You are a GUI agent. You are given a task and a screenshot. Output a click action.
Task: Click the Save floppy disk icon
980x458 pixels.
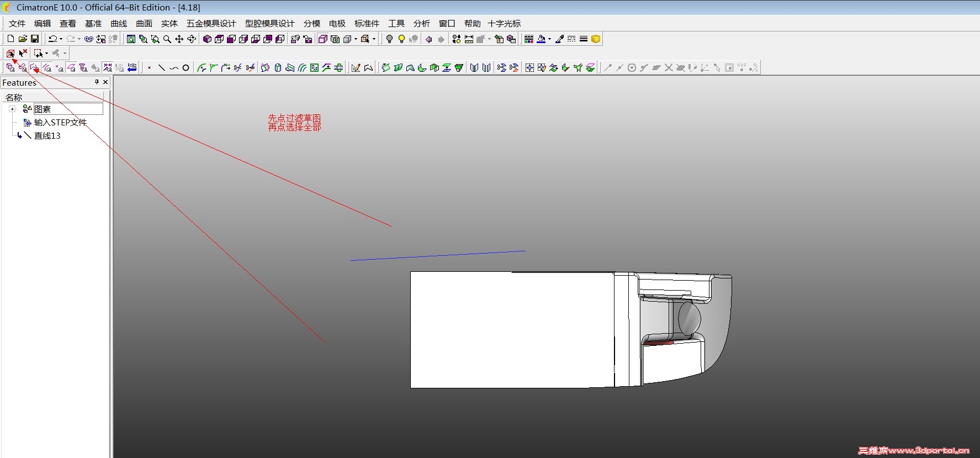tap(35, 39)
